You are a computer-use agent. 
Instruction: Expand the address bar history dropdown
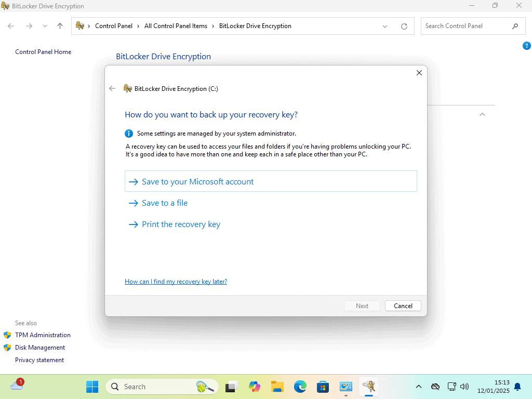[x=385, y=26]
